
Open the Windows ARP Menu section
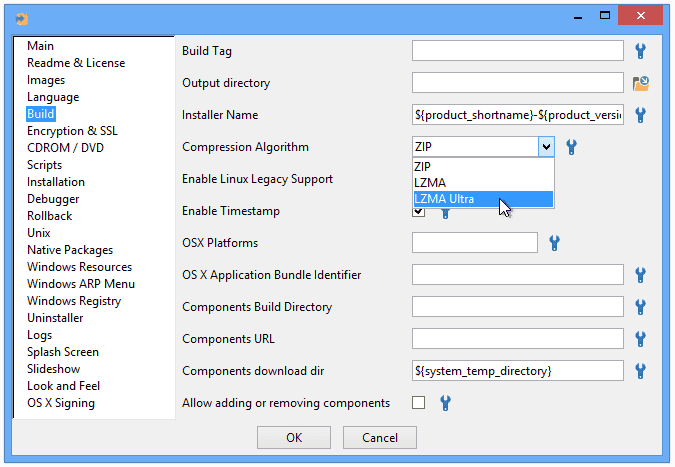coord(81,284)
